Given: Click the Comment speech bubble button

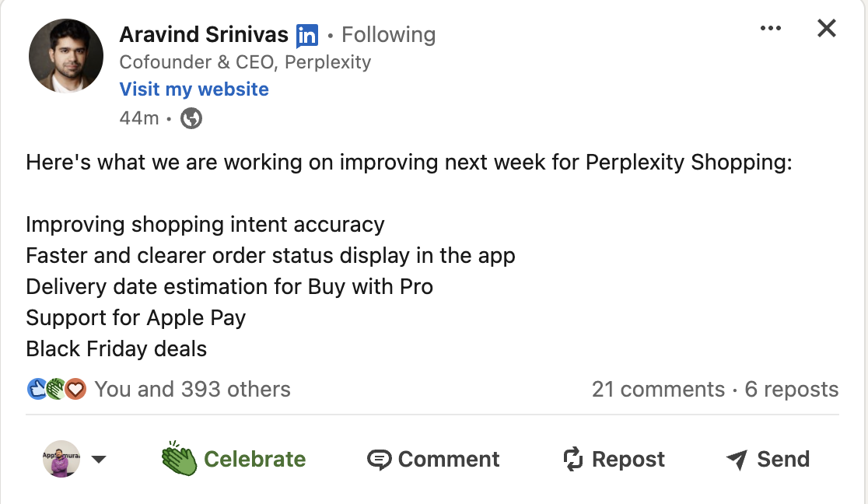Looking at the screenshot, I should pyautogui.click(x=433, y=460).
